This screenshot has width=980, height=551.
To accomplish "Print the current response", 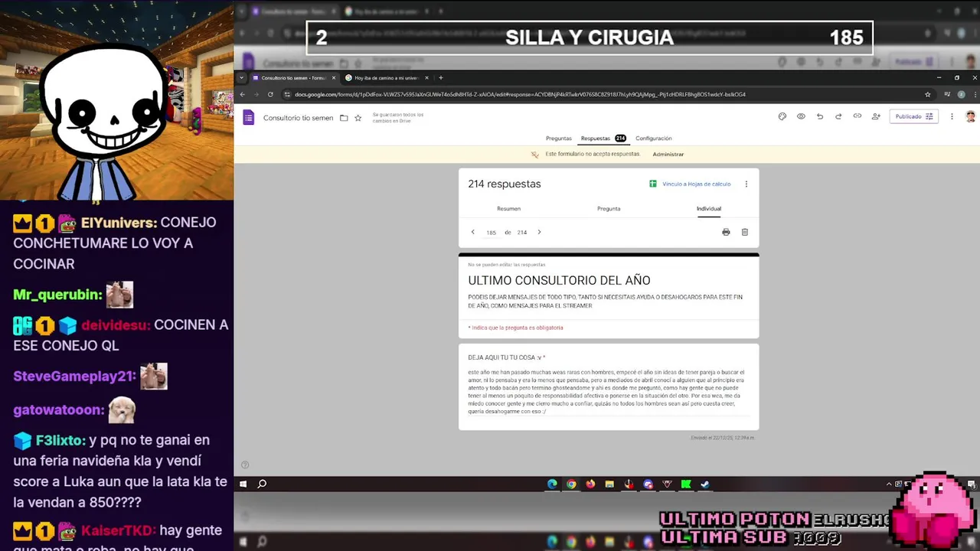I will 726,232.
